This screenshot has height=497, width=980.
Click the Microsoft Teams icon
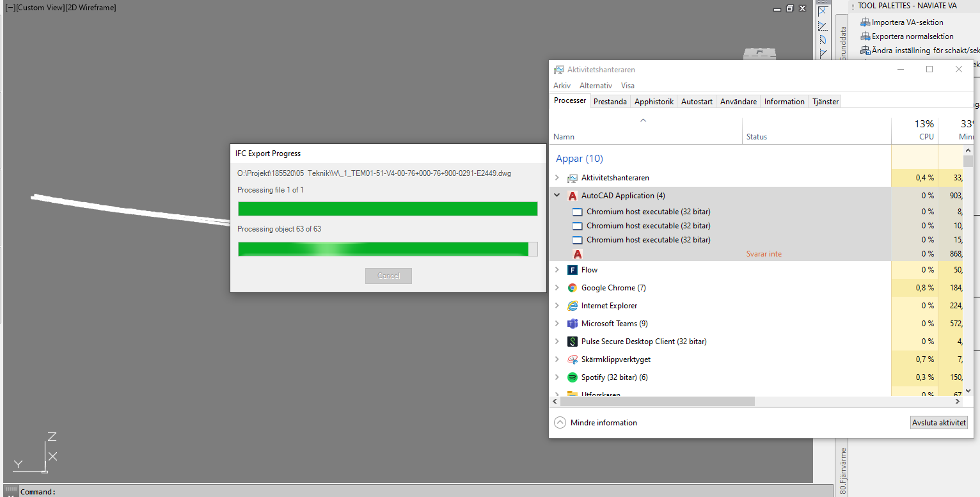tap(572, 323)
